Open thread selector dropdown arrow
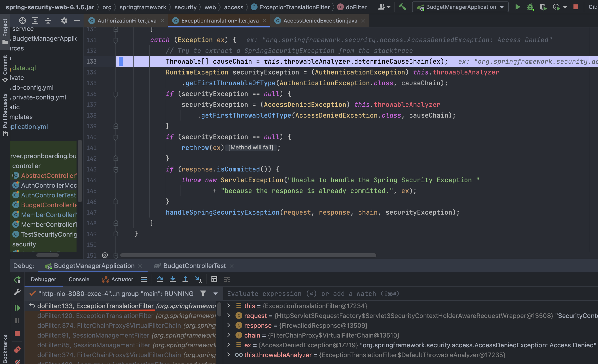 click(216, 293)
